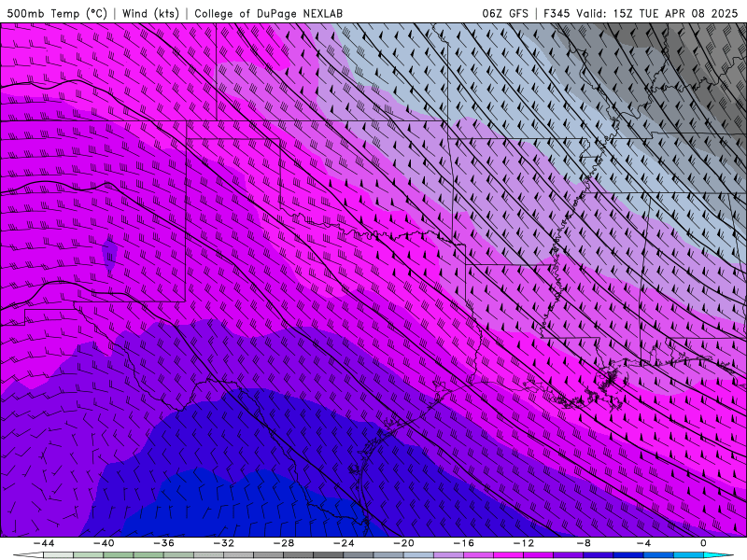Click the 0 color bar label
747x560 pixels.
point(703,543)
